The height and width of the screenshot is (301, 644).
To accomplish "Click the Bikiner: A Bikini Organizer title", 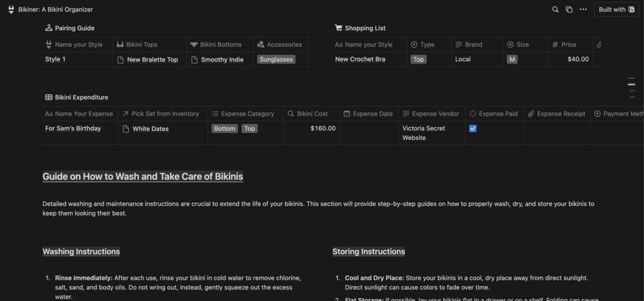I will 56,10.
